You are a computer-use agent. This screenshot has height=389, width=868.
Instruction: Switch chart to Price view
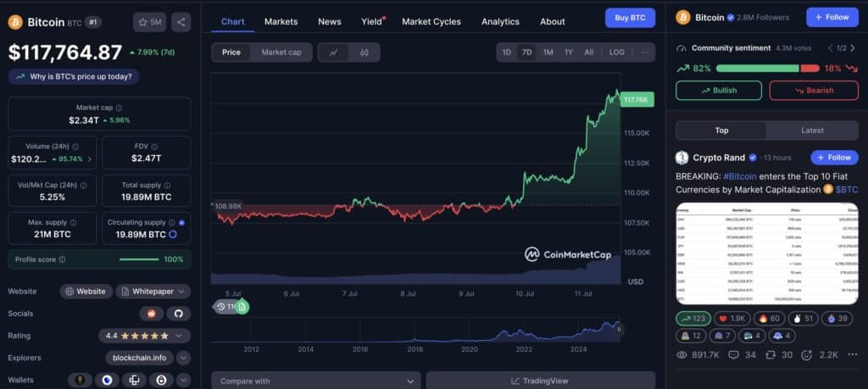[231, 53]
